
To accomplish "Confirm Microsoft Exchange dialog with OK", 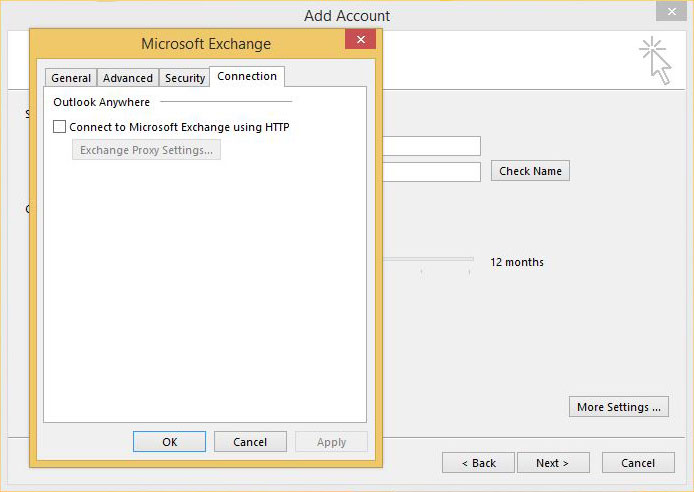I will (x=170, y=442).
